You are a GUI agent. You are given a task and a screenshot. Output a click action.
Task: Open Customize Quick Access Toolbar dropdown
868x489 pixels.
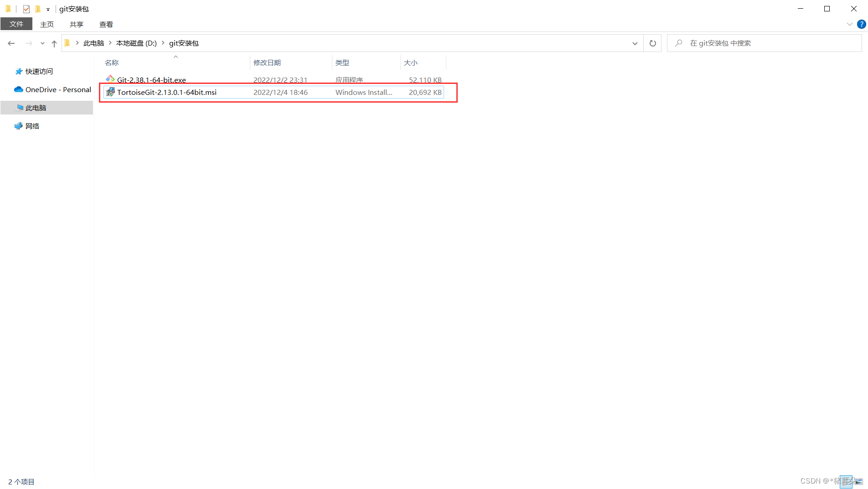[48, 9]
